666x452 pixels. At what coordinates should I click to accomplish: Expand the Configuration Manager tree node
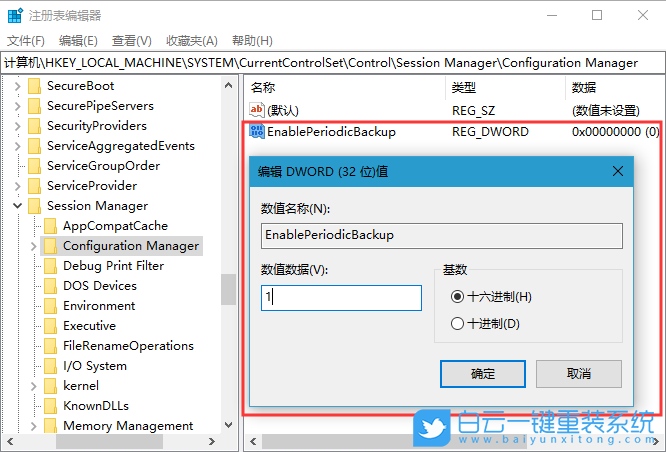point(34,246)
